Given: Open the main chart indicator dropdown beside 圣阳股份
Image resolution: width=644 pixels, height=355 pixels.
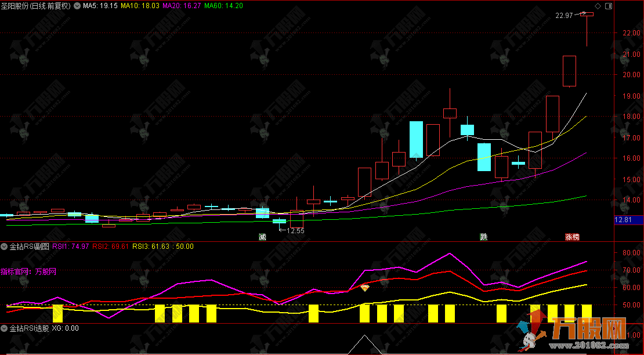Looking at the screenshot, I should point(77,6).
